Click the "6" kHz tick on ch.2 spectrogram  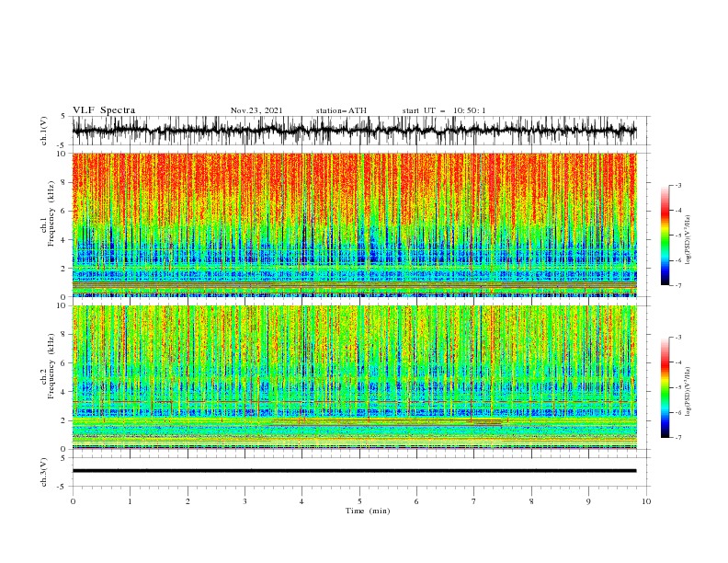click(63, 363)
